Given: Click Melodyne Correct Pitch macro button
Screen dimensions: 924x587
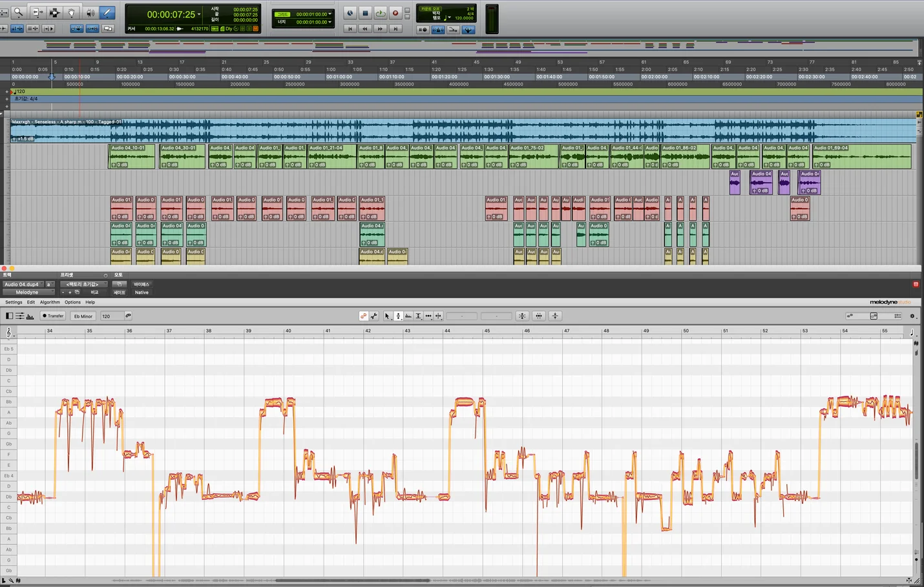Looking at the screenshot, I should tap(522, 316).
